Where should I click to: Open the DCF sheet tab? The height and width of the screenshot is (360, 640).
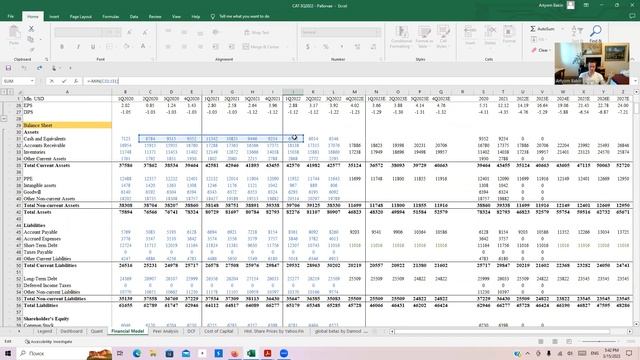tap(191, 331)
